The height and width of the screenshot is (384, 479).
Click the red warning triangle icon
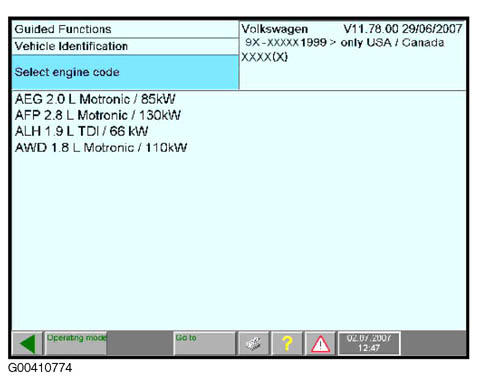(320, 343)
